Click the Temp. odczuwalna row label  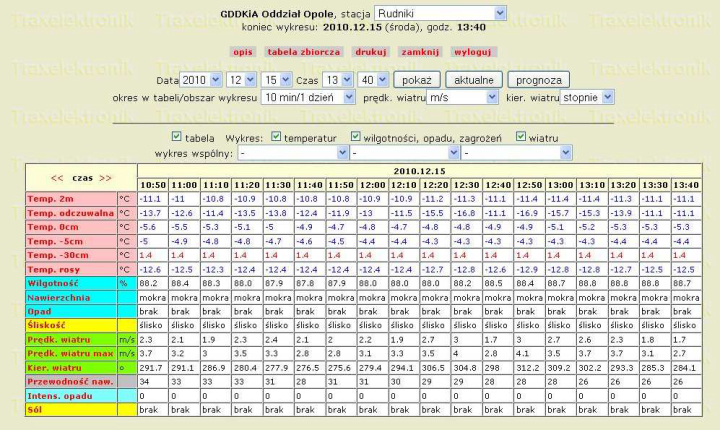(x=71, y=213)
